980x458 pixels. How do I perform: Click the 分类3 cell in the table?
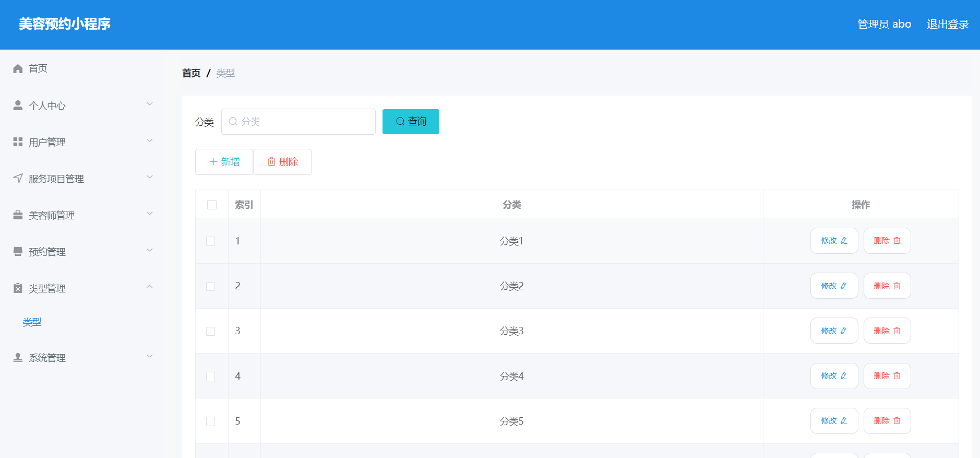pos(512,331)
